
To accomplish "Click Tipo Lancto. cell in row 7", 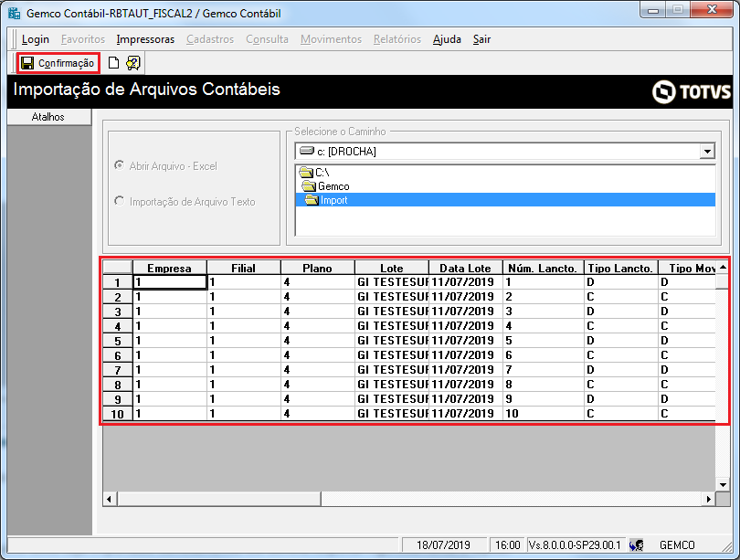I will (x=621, y=370).
